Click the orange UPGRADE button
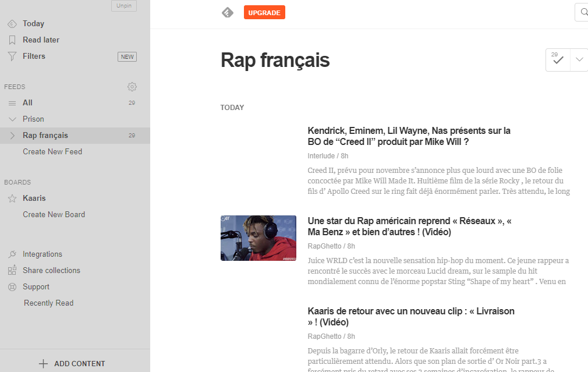 264,12
